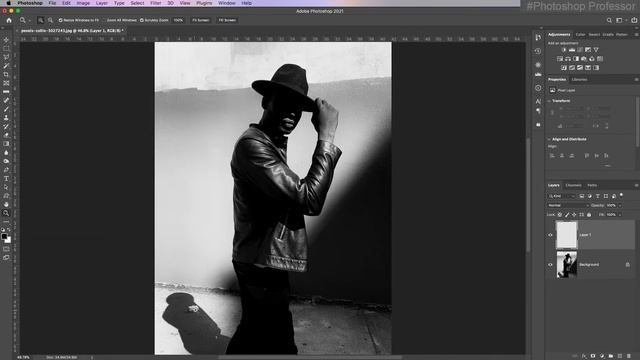640x360 pixels.
Task: Open the Image menu
Action: pyautogui.click(x=83, y=3)
